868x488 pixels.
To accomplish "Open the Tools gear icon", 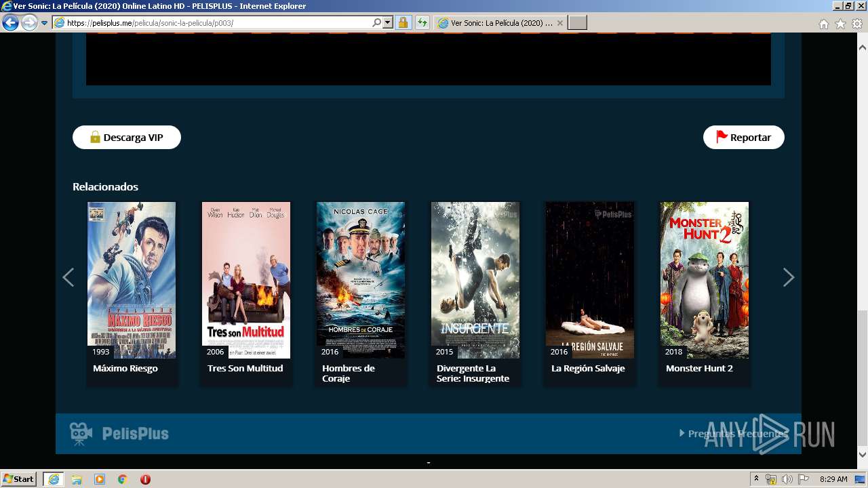I will (x=857, y=24).
